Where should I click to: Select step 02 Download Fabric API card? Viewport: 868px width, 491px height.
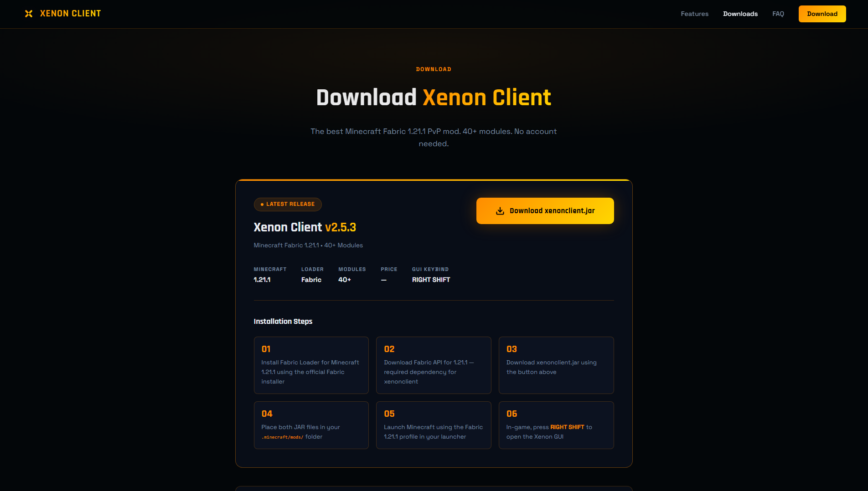434,365
